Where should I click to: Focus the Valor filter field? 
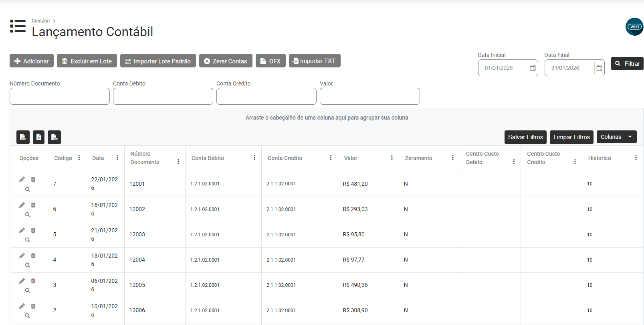pyautogui.click(x=370, y=96)
